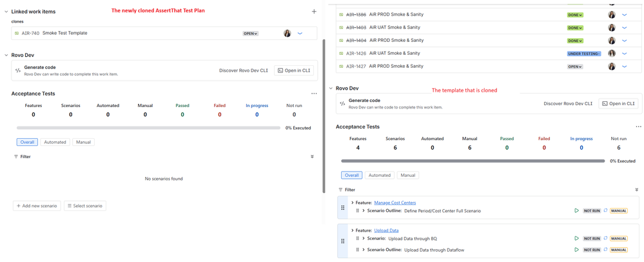Open Manage Cost Centers feature link
The image size is (644, 262).
pyautogui.click(x=395, y=203)
